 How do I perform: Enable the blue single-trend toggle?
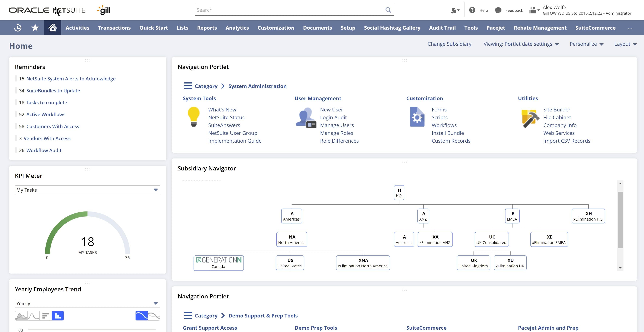pos(141,316)
